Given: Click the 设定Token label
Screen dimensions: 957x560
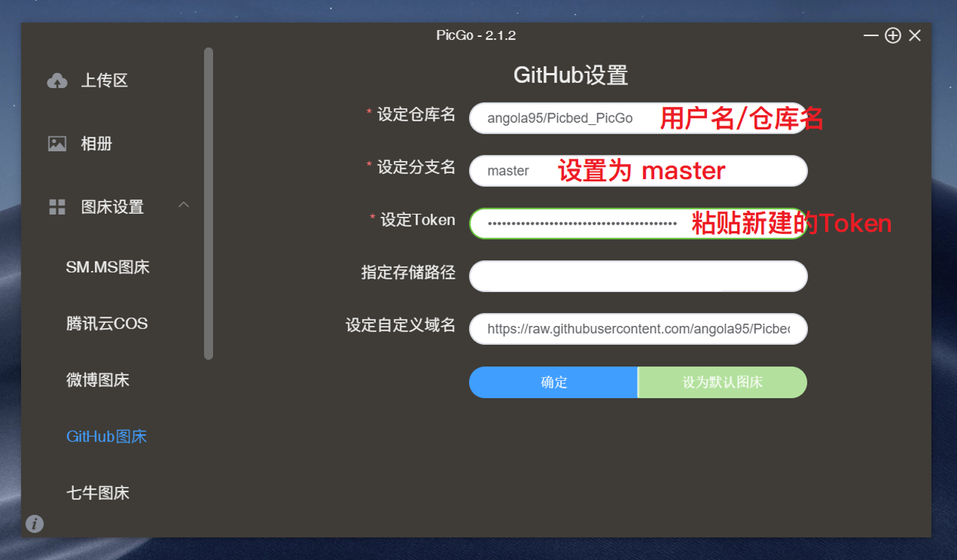Looking at the screenshot, I should [x=418, y=220].
